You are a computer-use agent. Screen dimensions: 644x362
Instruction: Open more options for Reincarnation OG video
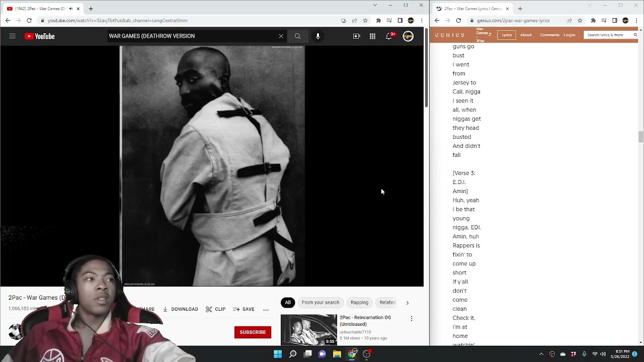click(412, 319)
